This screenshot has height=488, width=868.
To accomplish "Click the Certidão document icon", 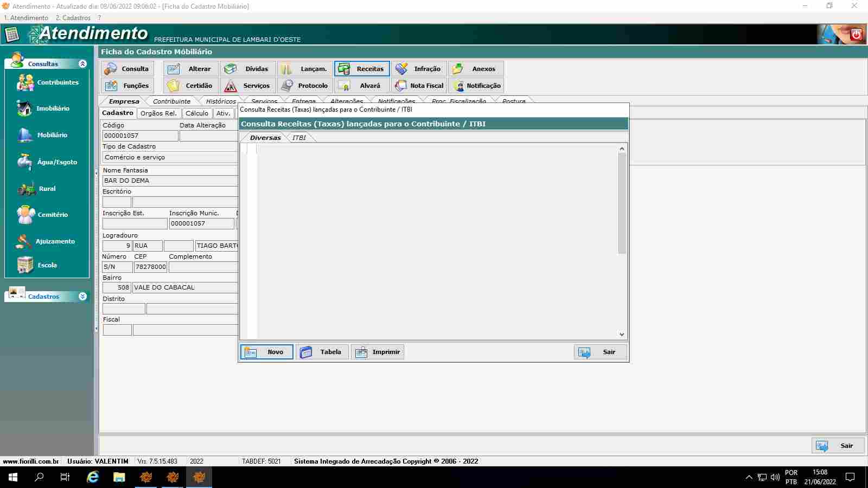I will 174,86.
